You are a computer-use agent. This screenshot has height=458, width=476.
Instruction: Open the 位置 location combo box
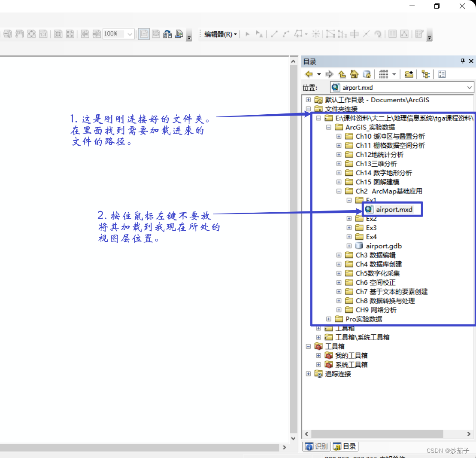pyautogui.click(x=402, y=88)
